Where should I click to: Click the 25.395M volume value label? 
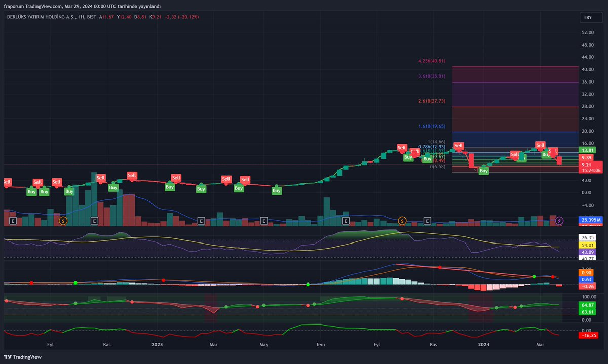pos(591,220)
